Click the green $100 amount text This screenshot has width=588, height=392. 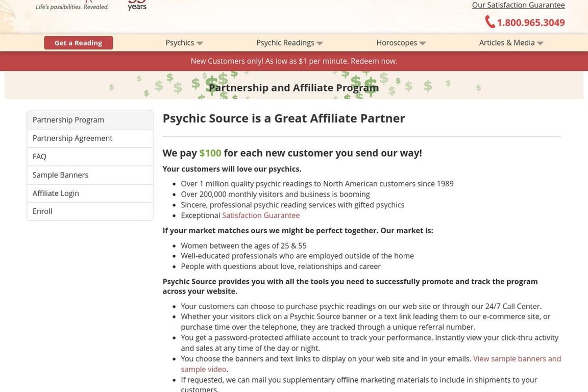tap(210, 153)
